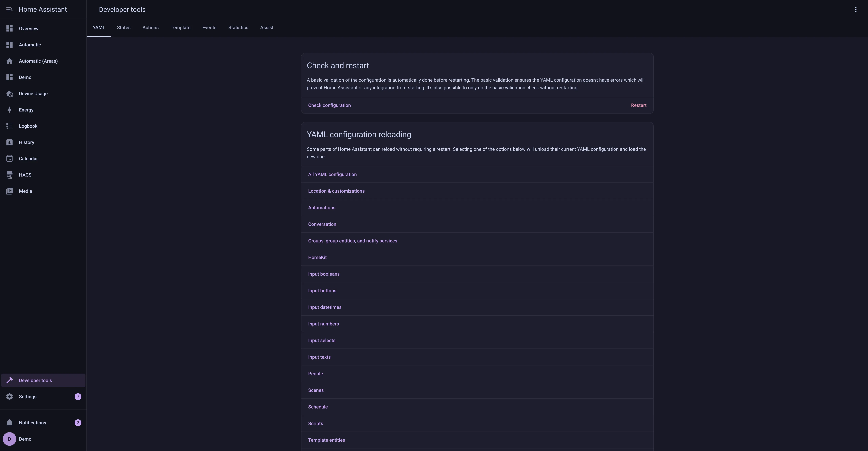The image size is (868, 451).
Task: Reload Input booleans configuration
Action: click(323, 274)
